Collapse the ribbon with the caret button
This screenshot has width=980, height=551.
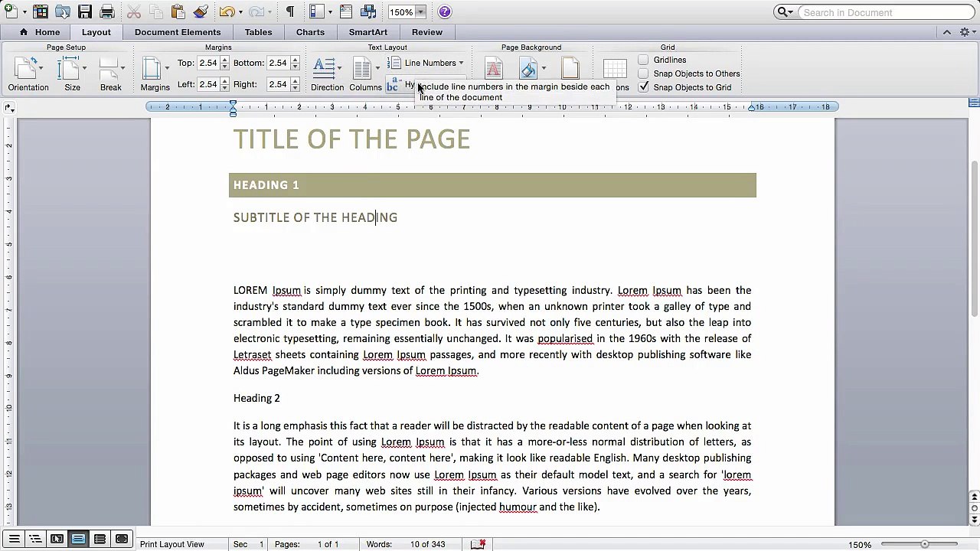(x=947, y=32)
